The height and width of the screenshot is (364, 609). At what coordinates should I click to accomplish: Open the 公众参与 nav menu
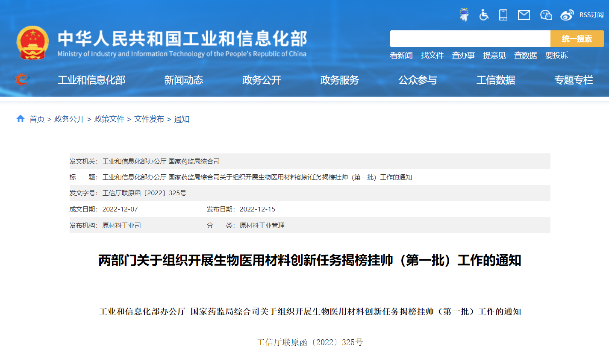point(418,80)
